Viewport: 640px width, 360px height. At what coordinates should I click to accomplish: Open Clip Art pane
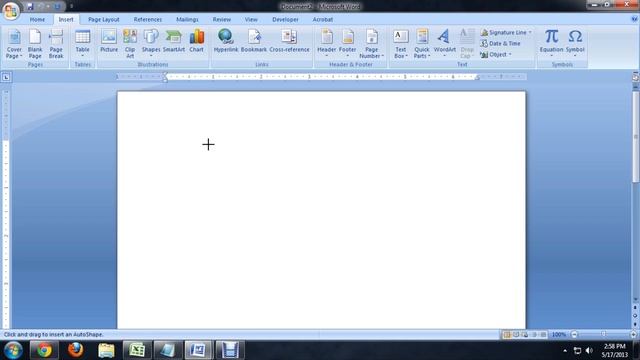click(x=130, y=44)
